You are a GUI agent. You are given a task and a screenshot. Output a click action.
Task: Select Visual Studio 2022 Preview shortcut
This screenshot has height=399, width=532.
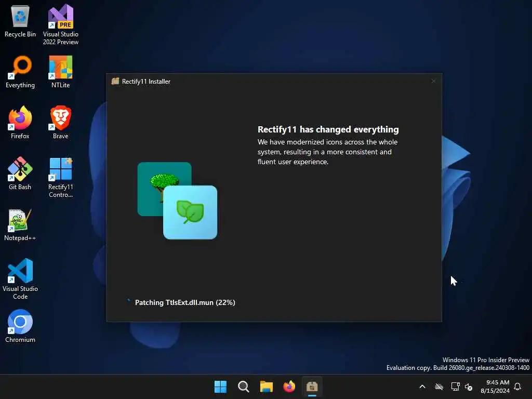(60, 25)
